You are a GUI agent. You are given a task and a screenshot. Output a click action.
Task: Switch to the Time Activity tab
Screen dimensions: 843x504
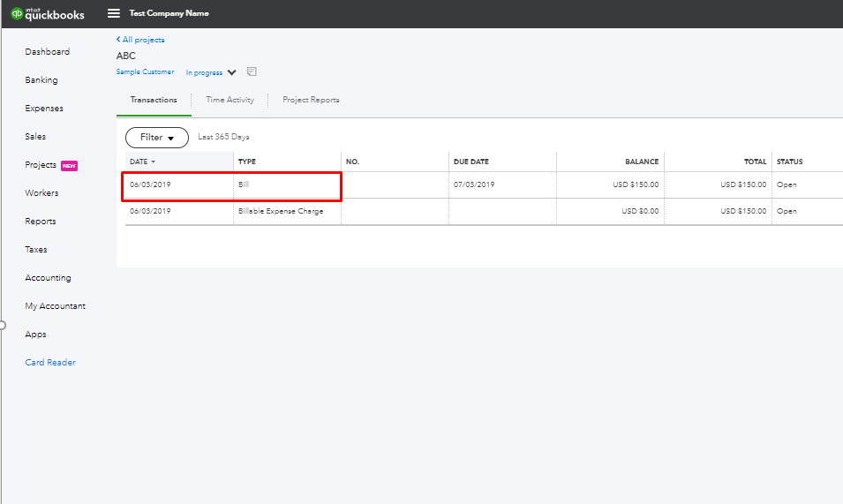click(230, 100)
